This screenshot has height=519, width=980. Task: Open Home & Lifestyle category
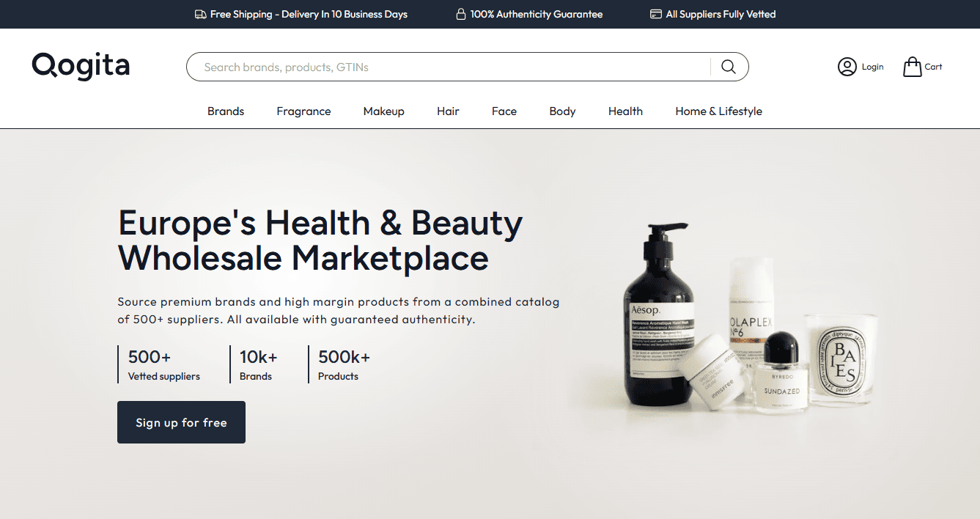coord(718,111)
